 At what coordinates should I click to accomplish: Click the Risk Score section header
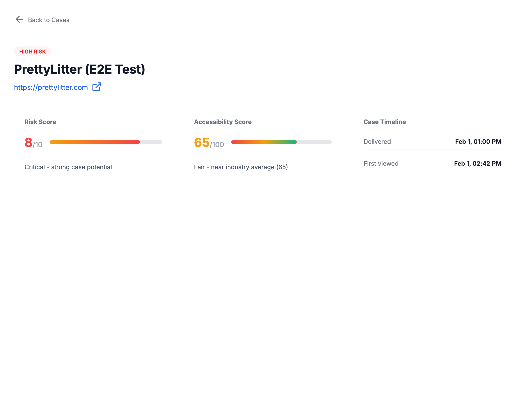click(x=40, y=122)
